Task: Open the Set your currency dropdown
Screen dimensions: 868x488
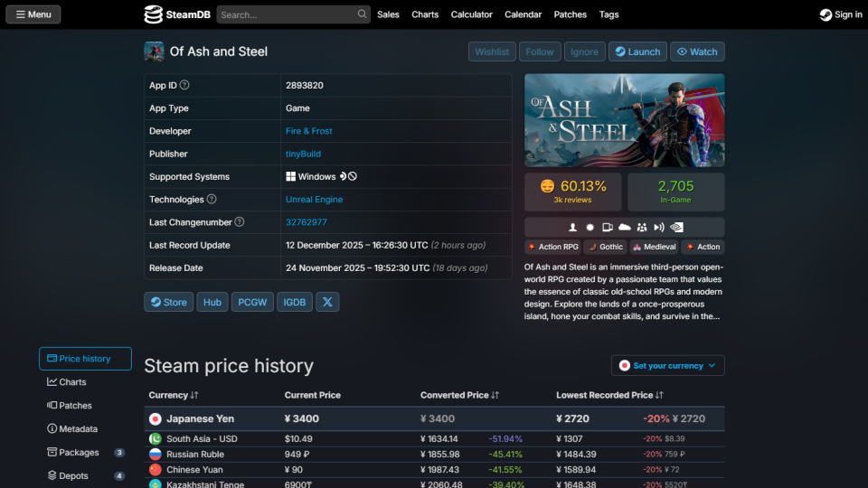Action: (x=667, y=365)
